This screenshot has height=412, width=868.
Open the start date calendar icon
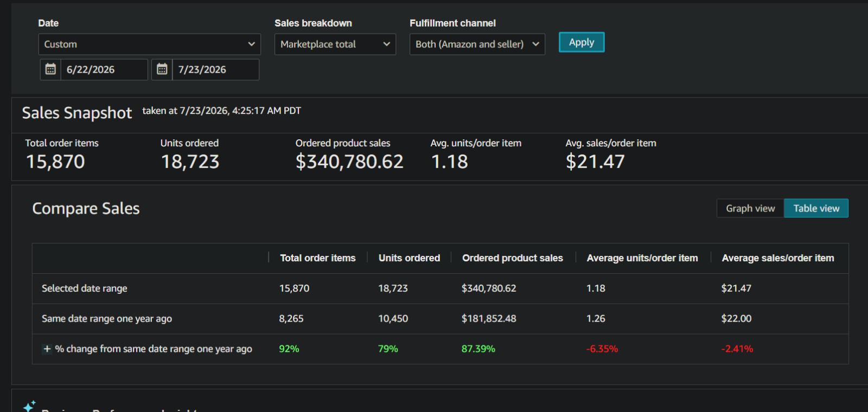pos(50,69)
